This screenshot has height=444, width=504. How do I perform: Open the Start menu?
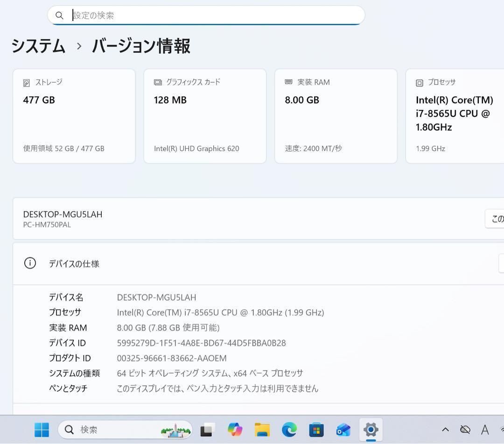coord(42,430)
